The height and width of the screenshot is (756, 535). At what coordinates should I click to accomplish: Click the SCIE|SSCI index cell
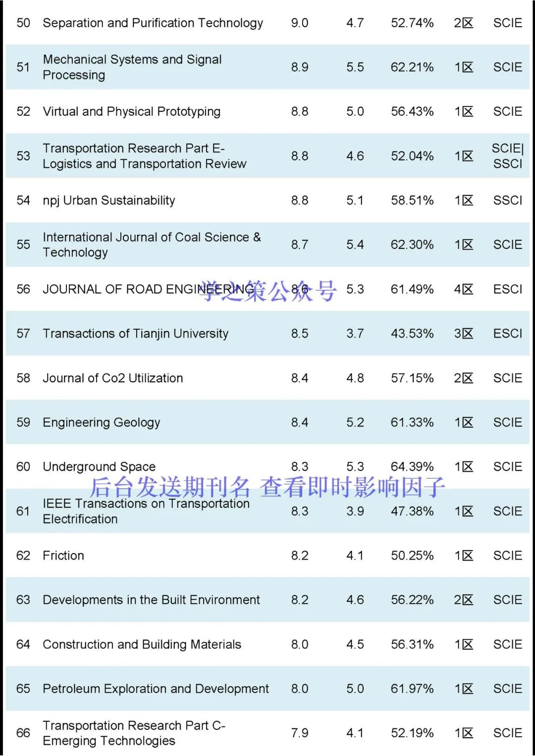pyautogui.click(x=507, y=156)
